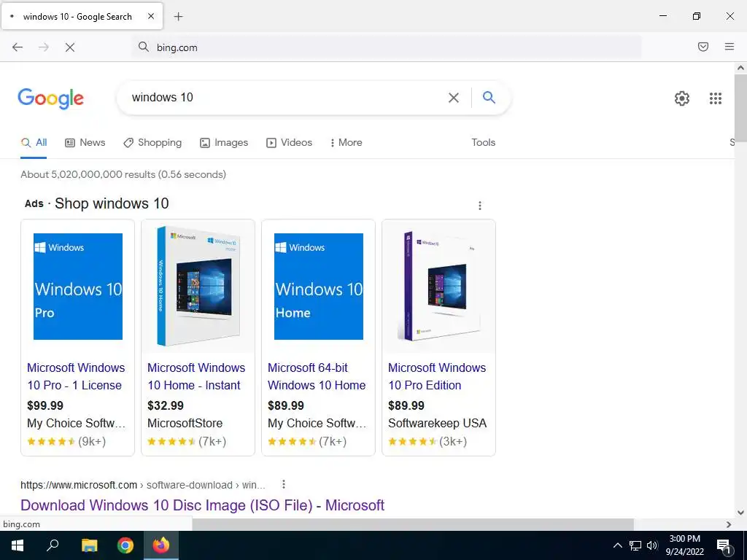This screenshot has height=560, width=747.
Task: Click the Windows 10 Pro blue product image
Action: click(x=78, y=286)
